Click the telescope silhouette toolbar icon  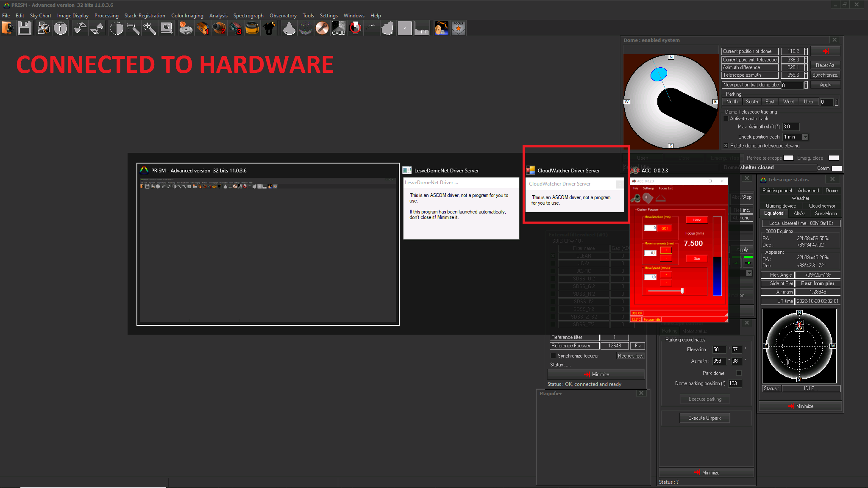click(x=269, y=28)
